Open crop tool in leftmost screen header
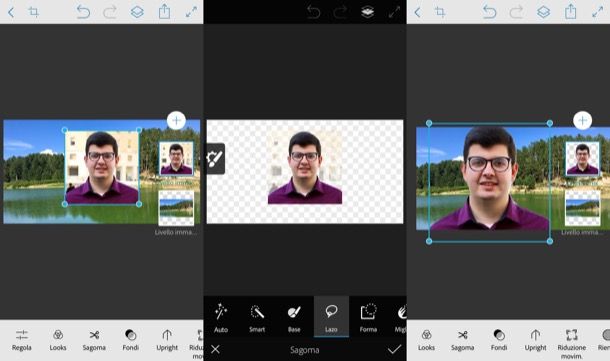 point(34,12)
